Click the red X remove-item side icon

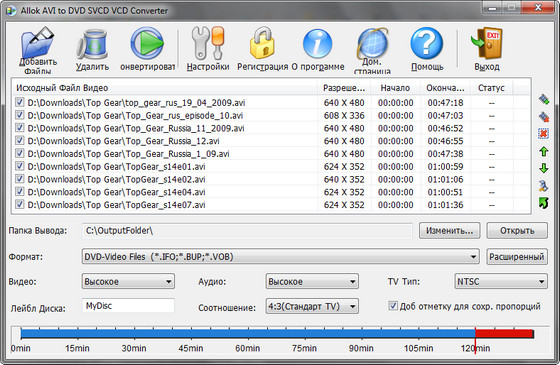point(544,134)
